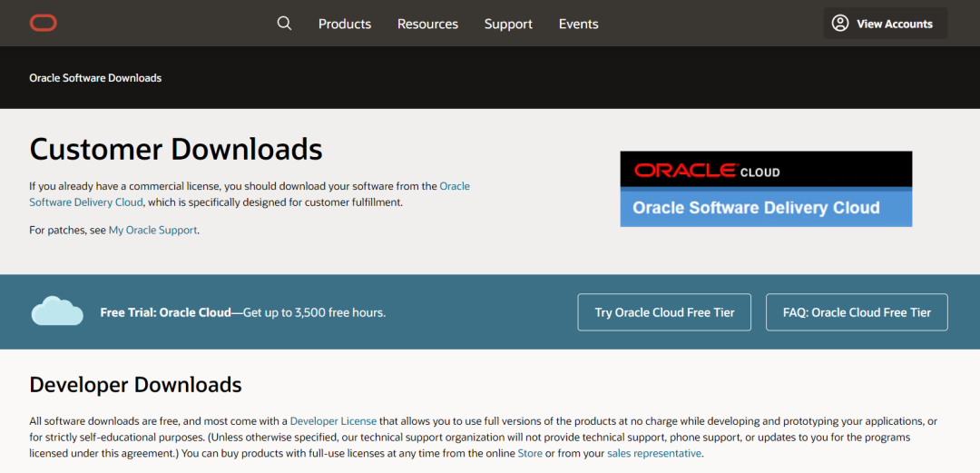
Task: Click the Developer License link
Action: (x=333, y=421)
